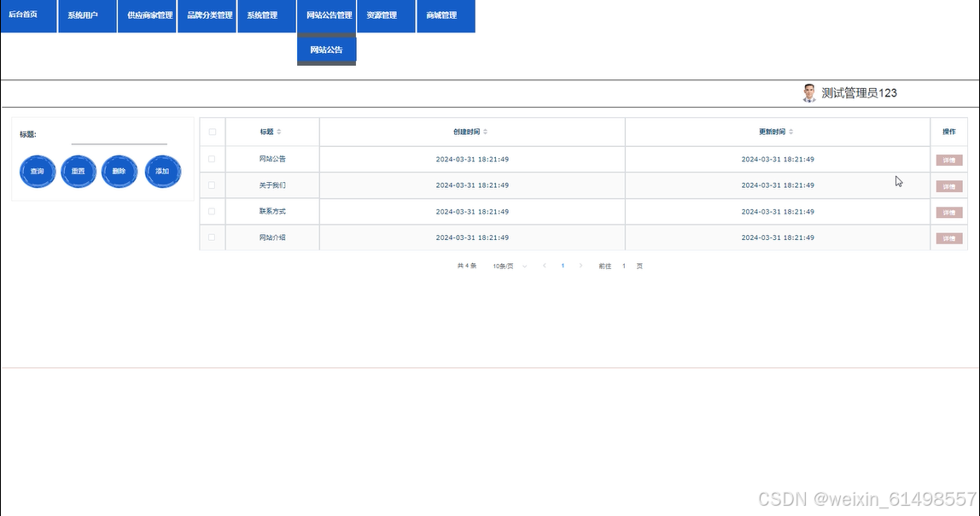The width and height of the screenshot is (980, 516).
Task: Sort by the 标题 column sort arrows
Action: [279, 132]
